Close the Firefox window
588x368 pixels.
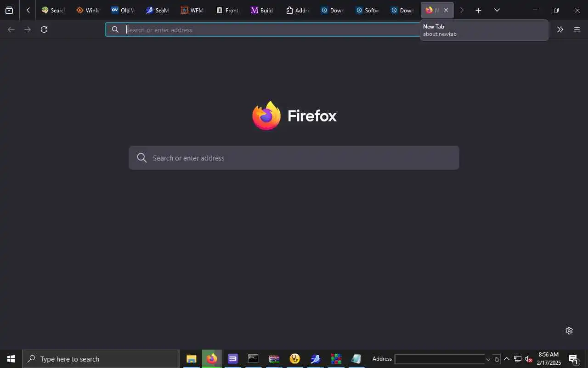pyautogui.click(x=577, y=10)
